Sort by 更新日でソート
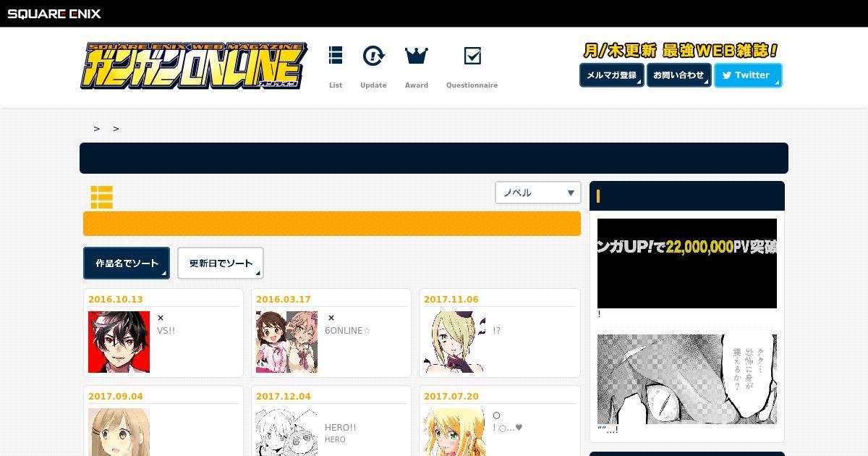868x456 pixels. click(x=221, y=263)
